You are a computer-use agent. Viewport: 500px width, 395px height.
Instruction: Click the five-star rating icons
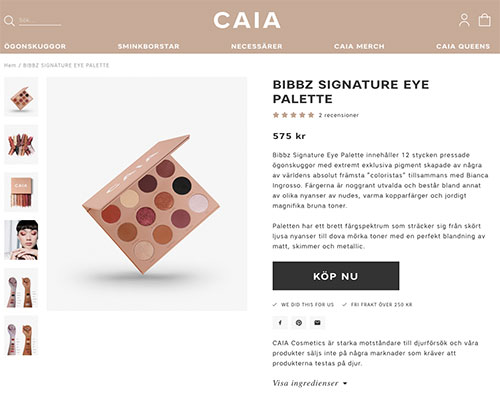(293, 115)
